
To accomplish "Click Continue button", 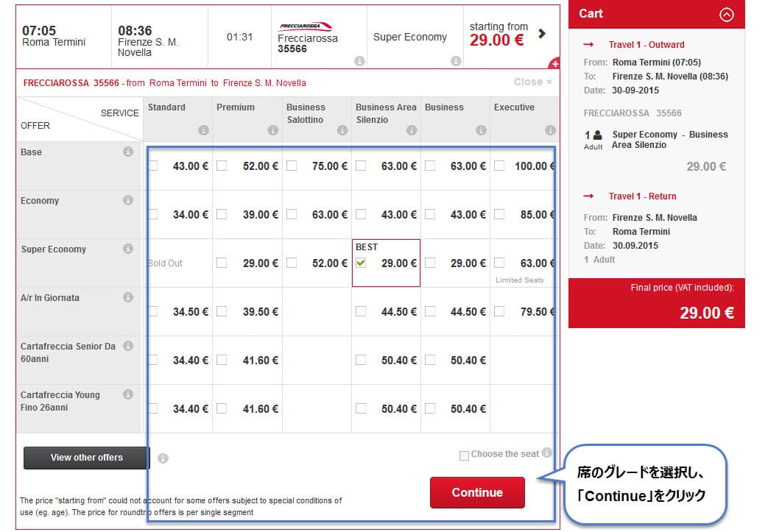I will point(478,492).
